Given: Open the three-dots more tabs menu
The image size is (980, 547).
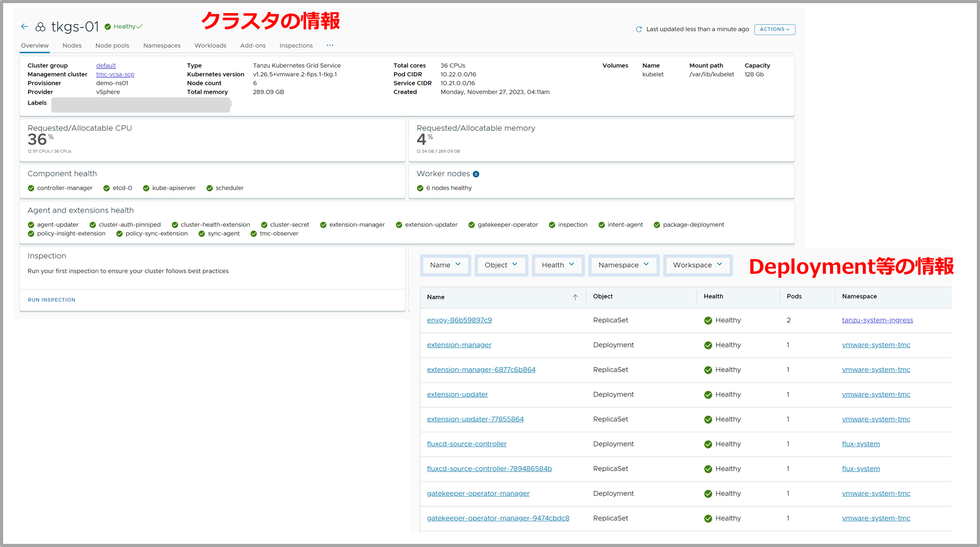Looking at the screenshot, I should point(330,46).
